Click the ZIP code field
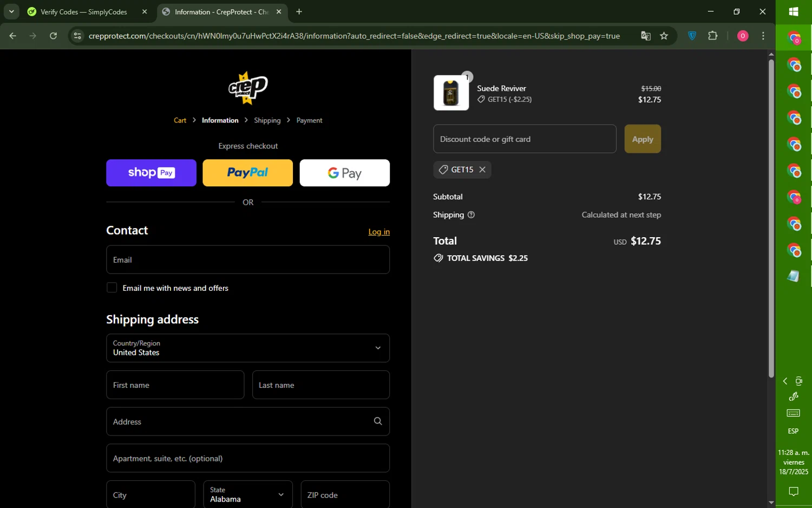This screenshot has height=508, width=812. (x=345, y=494)
